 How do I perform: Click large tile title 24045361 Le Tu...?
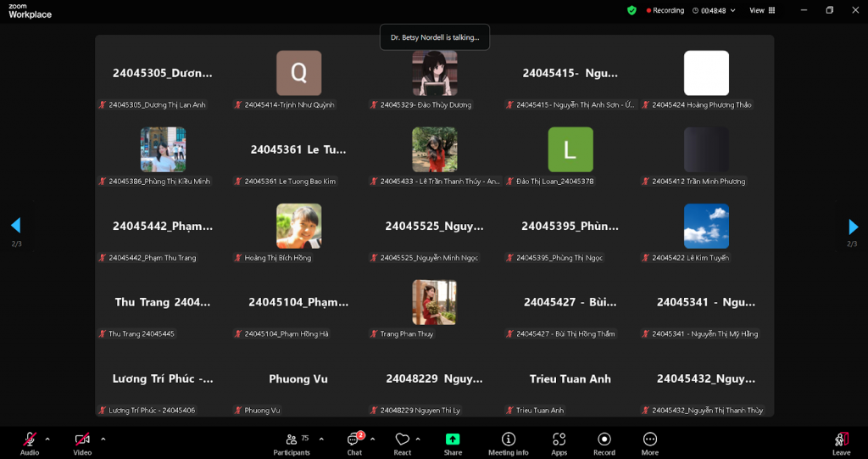pos(298,149)
